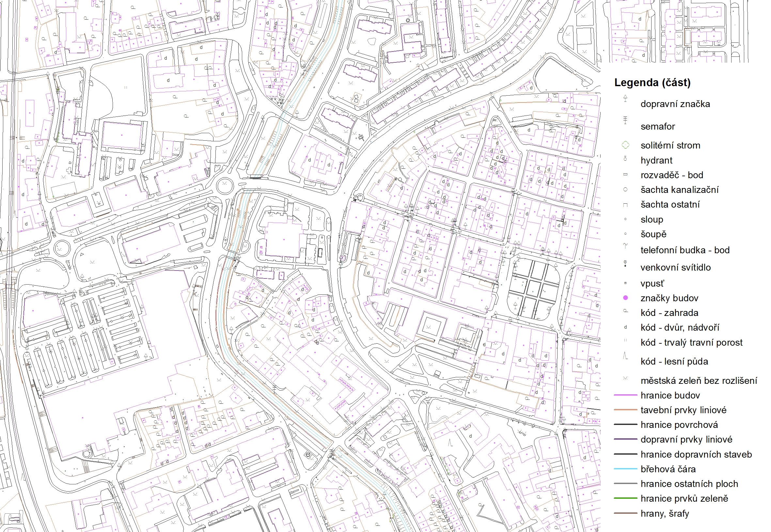Image resolution: width=771 pixels, height=532 pixels.
Task: Click the purple hranice budov line sample
Action: pyautogui.click(x=625, y=395)
